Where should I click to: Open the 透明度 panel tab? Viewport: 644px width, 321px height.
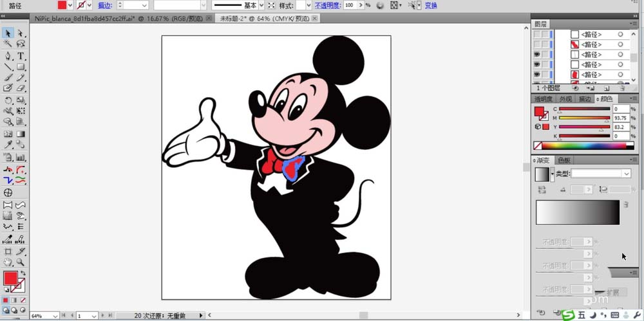point(544,99)
